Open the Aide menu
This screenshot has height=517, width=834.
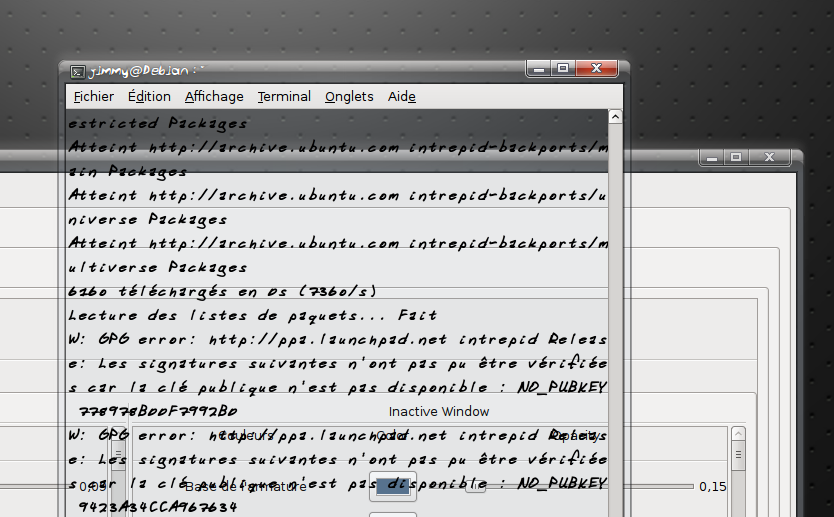(x=402, y=97)
